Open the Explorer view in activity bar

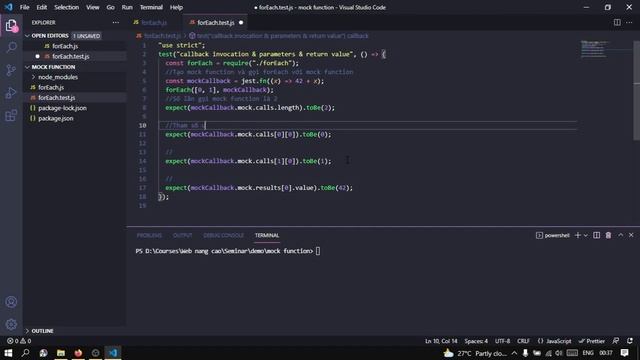click(11, 26)
